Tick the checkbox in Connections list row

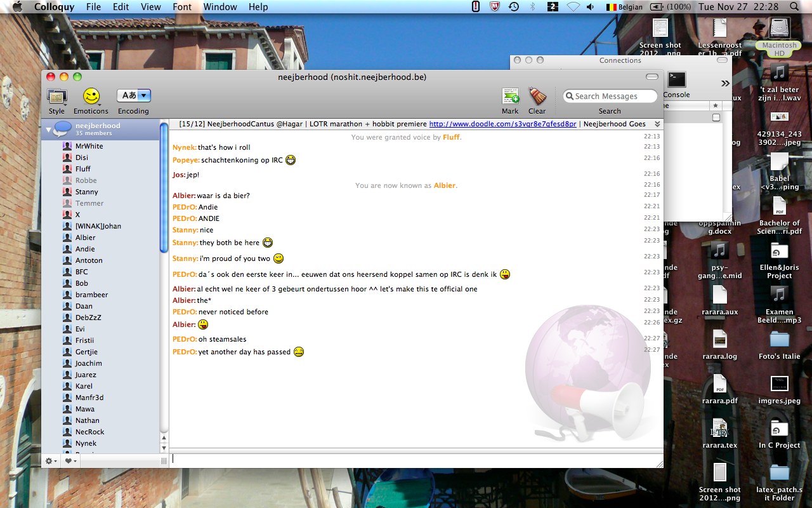(716, 117)
